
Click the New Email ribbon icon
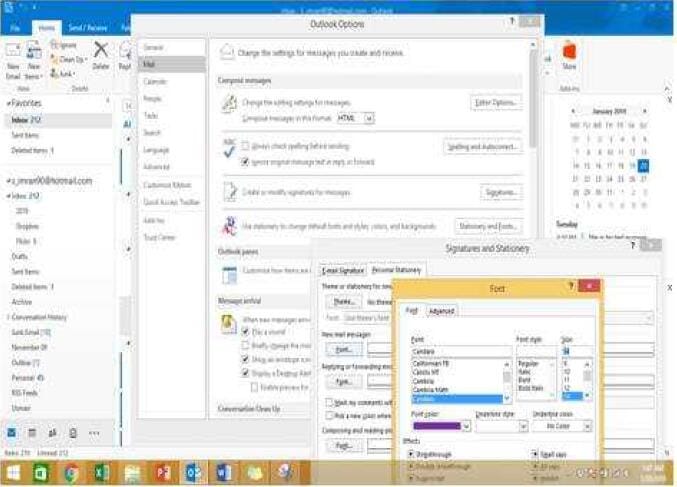point(13,51)
